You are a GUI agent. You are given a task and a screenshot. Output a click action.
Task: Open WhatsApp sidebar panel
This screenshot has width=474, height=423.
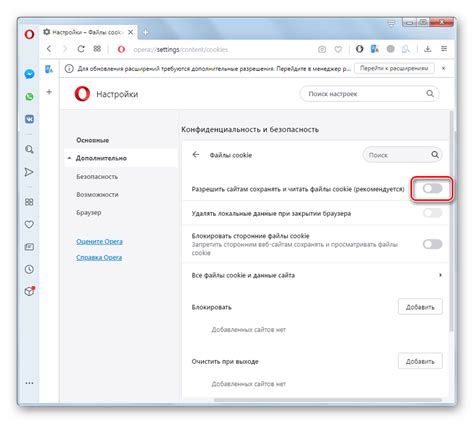[29, 97]
